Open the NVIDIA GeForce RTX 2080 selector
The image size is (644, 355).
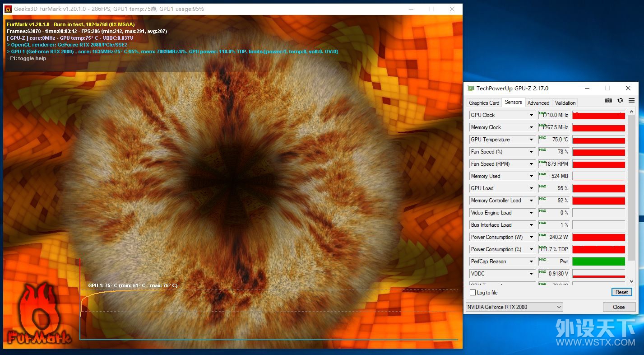[x=514, y=307]
